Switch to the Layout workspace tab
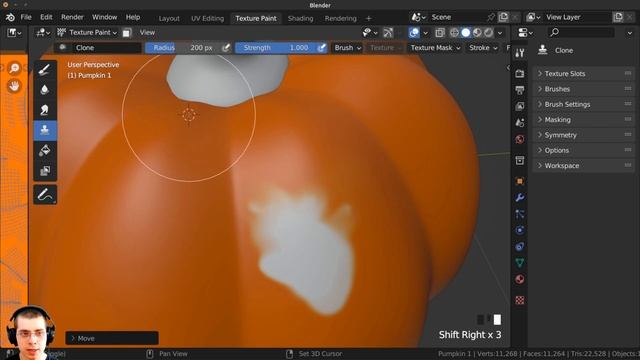Image resolution: width=640 pixels, height=360 pixels. coord(169,18)
